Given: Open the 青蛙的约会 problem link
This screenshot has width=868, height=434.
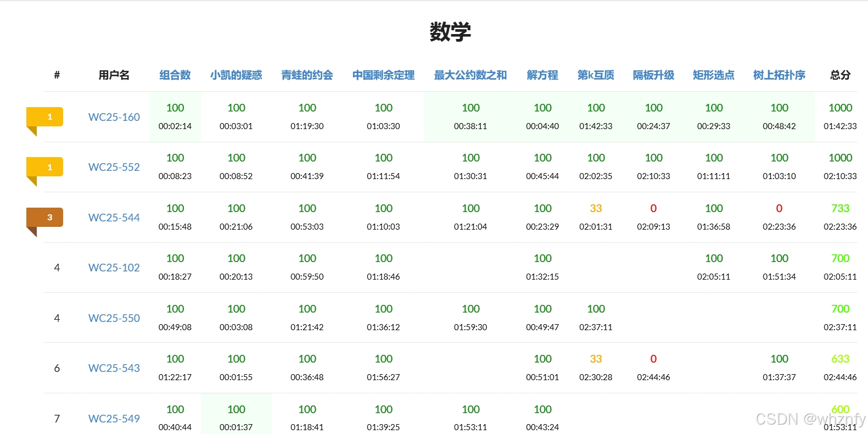Looking at the screenshot, I should (307, 75).
